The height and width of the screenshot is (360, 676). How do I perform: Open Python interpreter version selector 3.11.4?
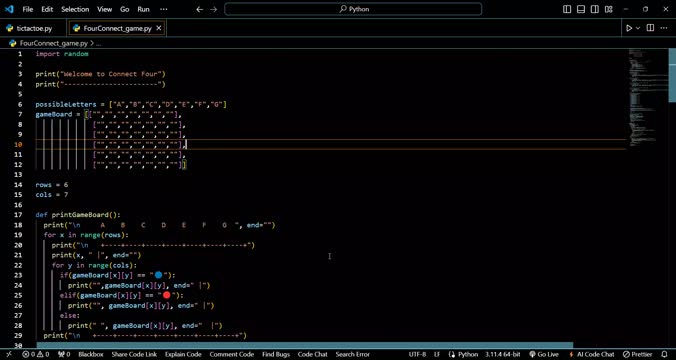(x=503, y=354)
